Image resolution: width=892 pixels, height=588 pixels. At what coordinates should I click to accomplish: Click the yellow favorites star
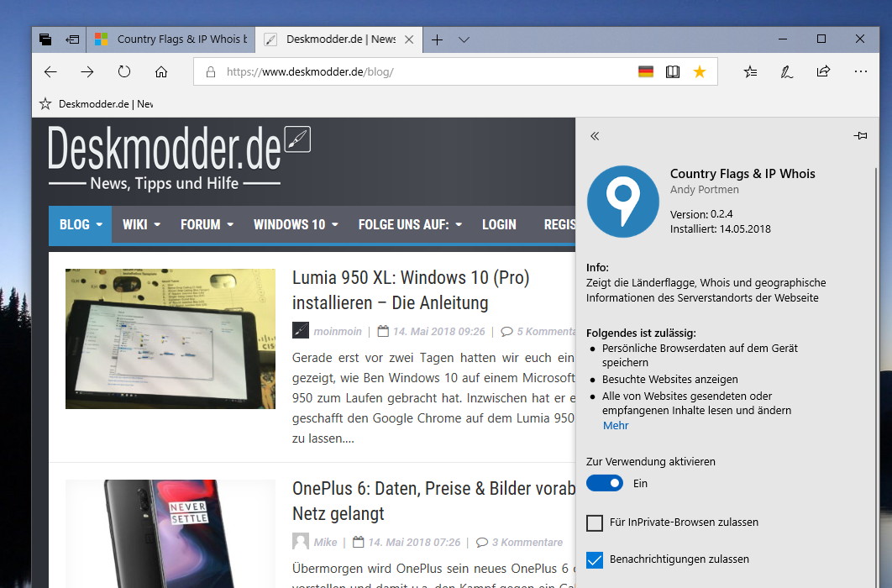[700, 71]
